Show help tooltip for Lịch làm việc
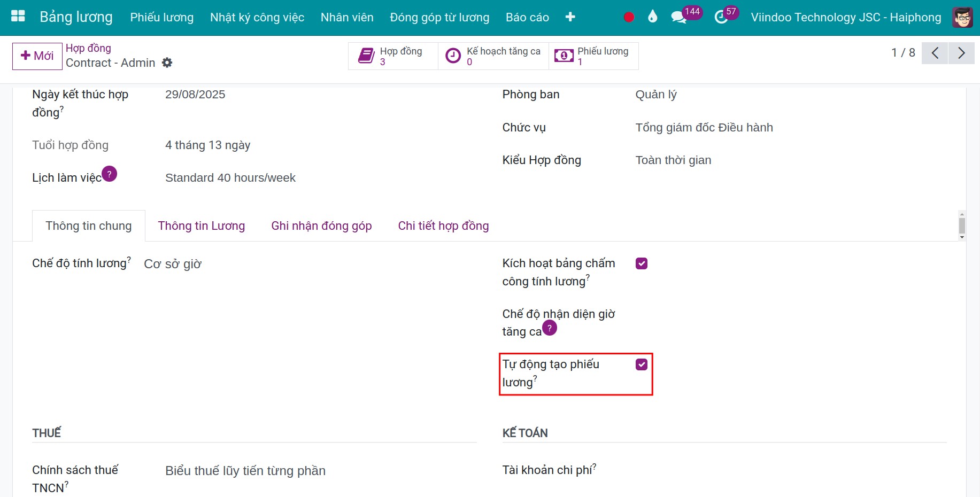The width and height of the screenshot is (980, 497). click(x=110, y=174)
